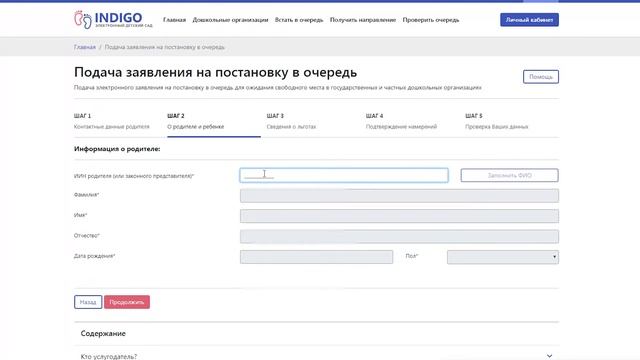Go to ШАГ 4 Подтверждение намерений

click(x=401, y=121)
